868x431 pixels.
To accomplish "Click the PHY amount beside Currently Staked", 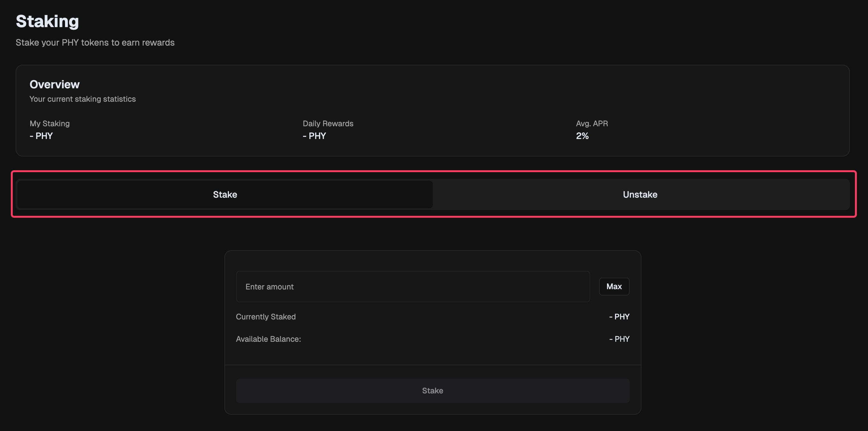I will tap(619, 317).
